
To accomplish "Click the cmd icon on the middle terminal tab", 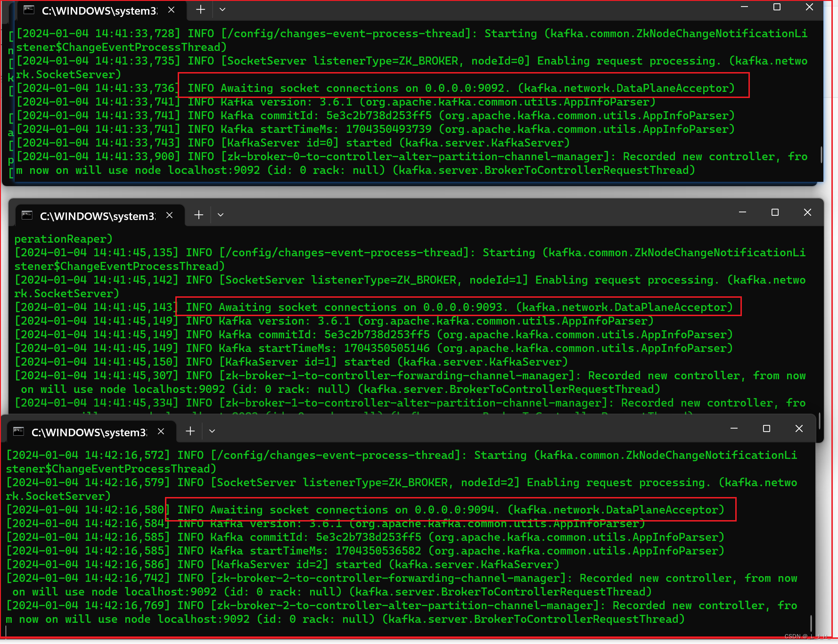I will coord(27,215).
